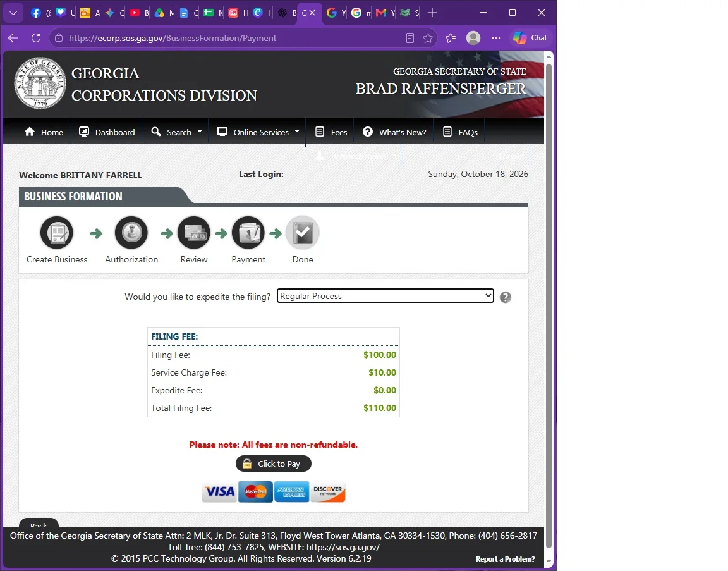728x571 pixels.
Task: Refresh the page with the reload icon
Action: 36,38
